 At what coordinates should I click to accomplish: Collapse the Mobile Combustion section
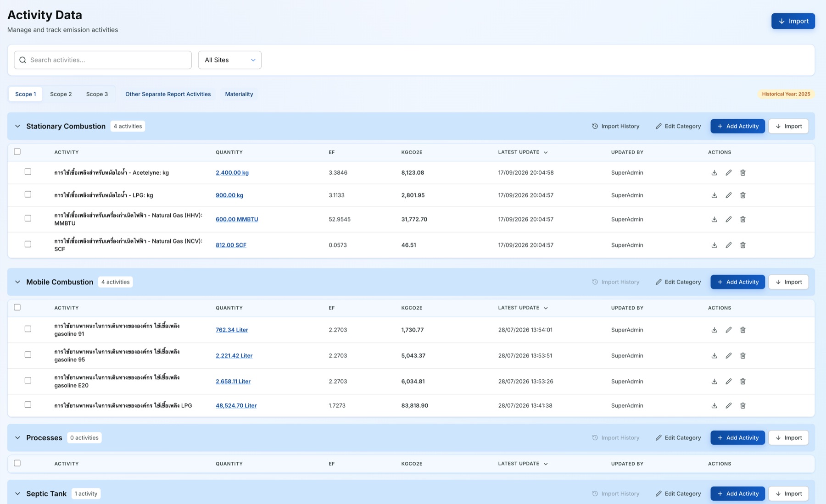click(17, 282)
